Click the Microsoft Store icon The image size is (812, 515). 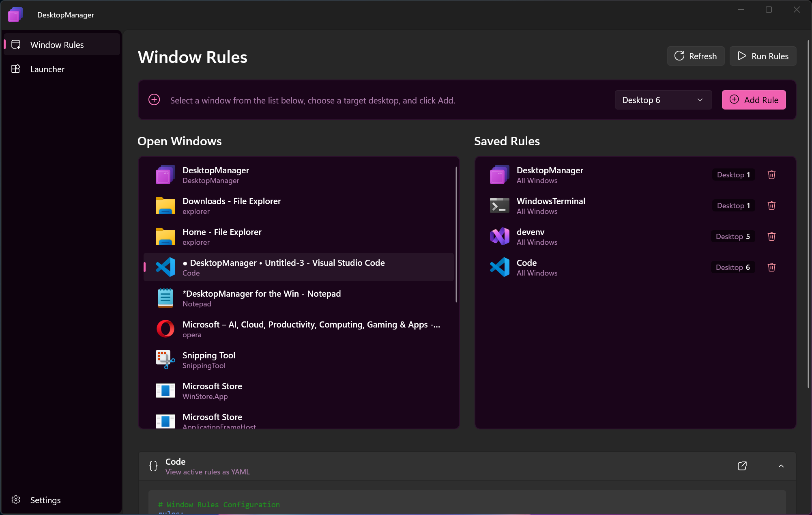tap(165, 390)
